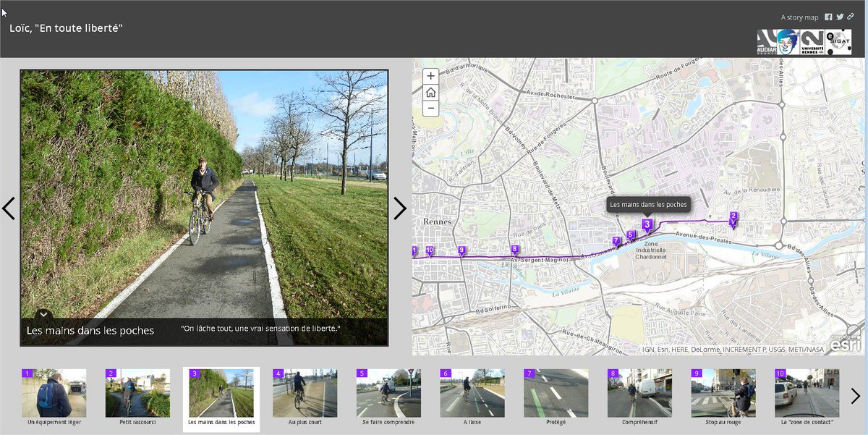Collapse the photo caption with its chevron

click(x=42, y=315)
